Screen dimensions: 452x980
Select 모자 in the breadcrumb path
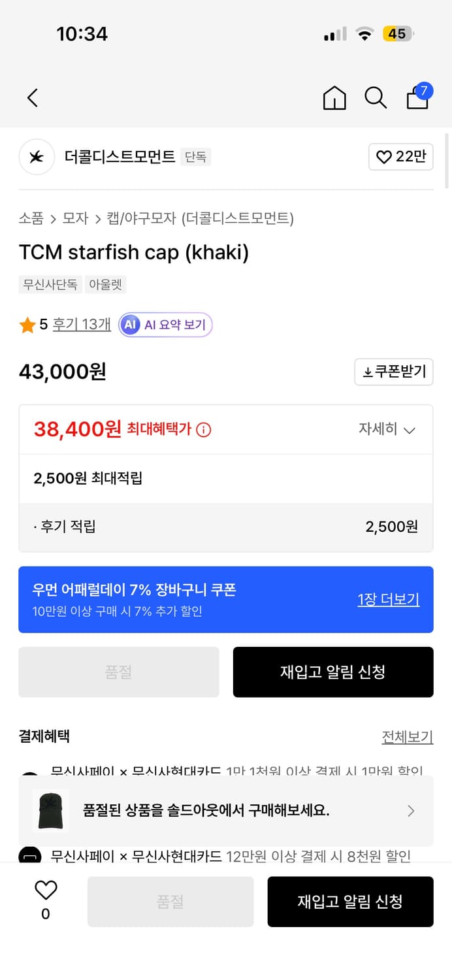coord(74,218)
